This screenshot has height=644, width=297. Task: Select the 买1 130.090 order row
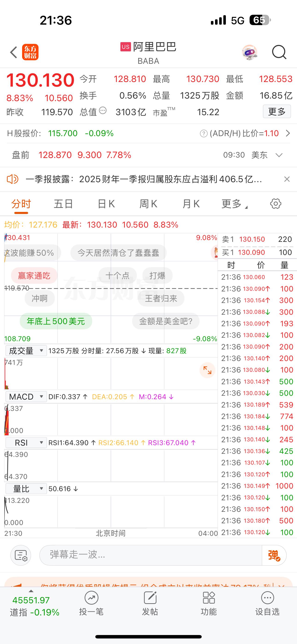(x=257, y=252)
